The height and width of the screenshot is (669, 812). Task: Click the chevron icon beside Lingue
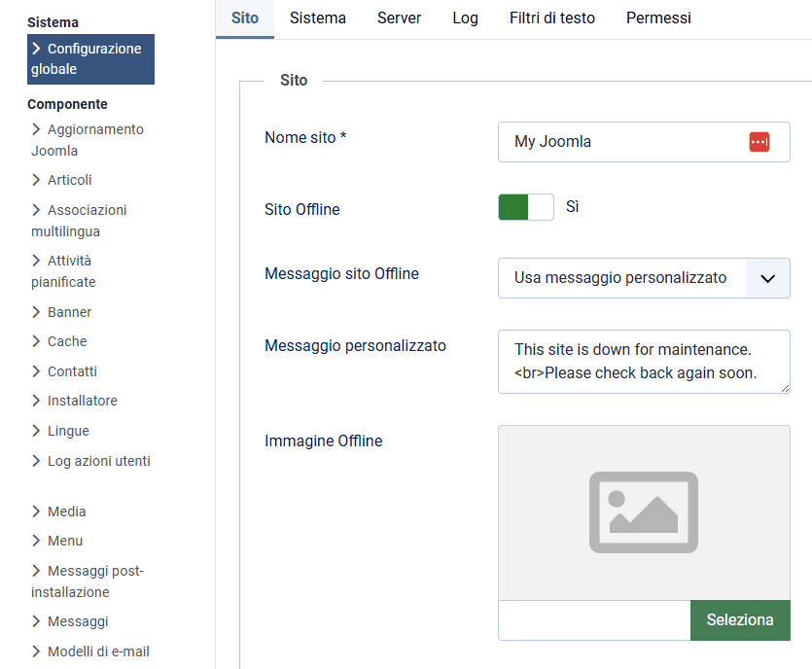tap(37, 431)
